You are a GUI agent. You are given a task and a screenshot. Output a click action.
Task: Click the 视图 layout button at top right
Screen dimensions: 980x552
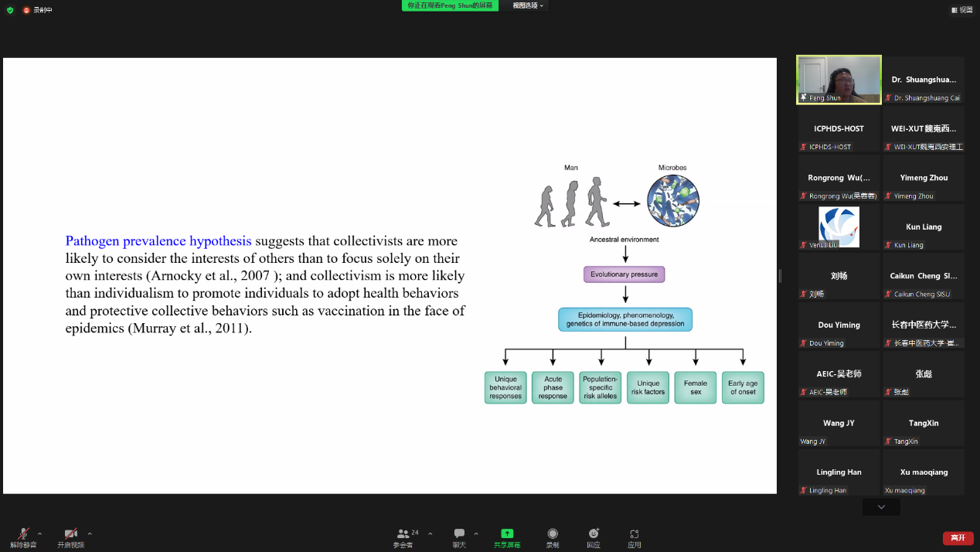pos(961,10)
